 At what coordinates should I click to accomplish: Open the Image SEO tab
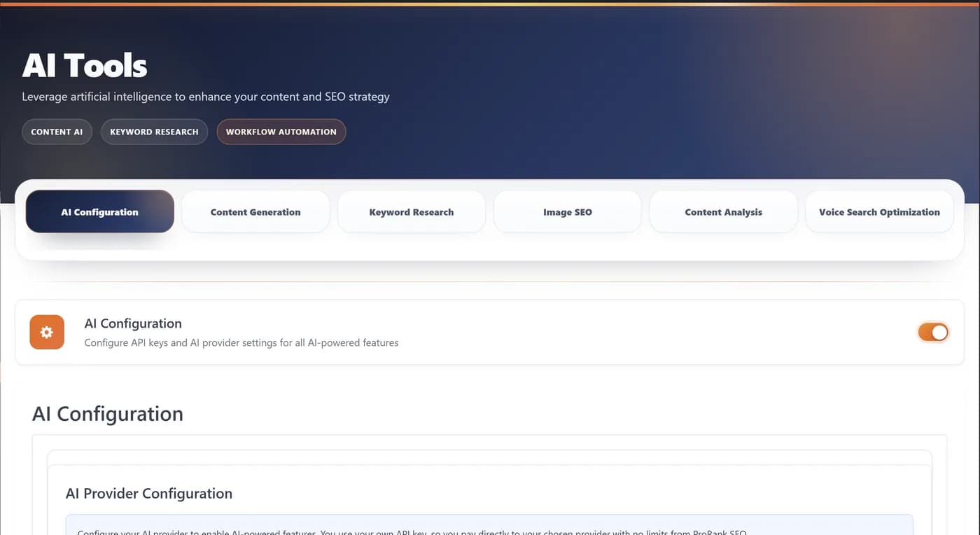(x=568, y=211)
